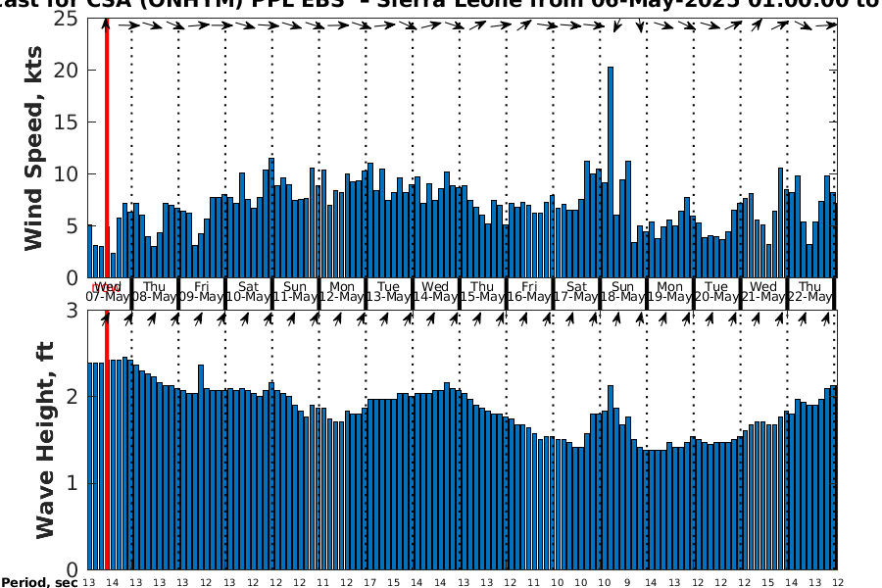Viewport: 882px width, 588px height.
Task: Click the 0 tick on Wind Speed axis
Action: pos(72,278)
